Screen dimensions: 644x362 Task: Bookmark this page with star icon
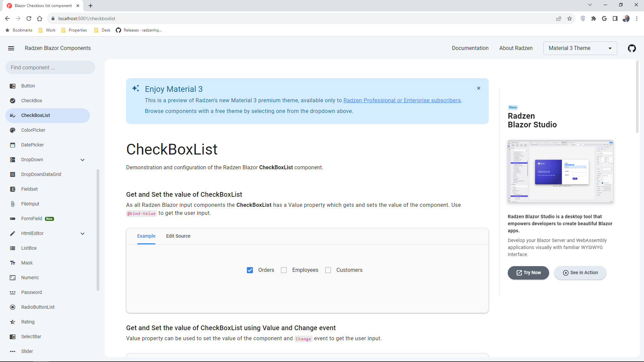pyautogui.click(x=570, y=18)
